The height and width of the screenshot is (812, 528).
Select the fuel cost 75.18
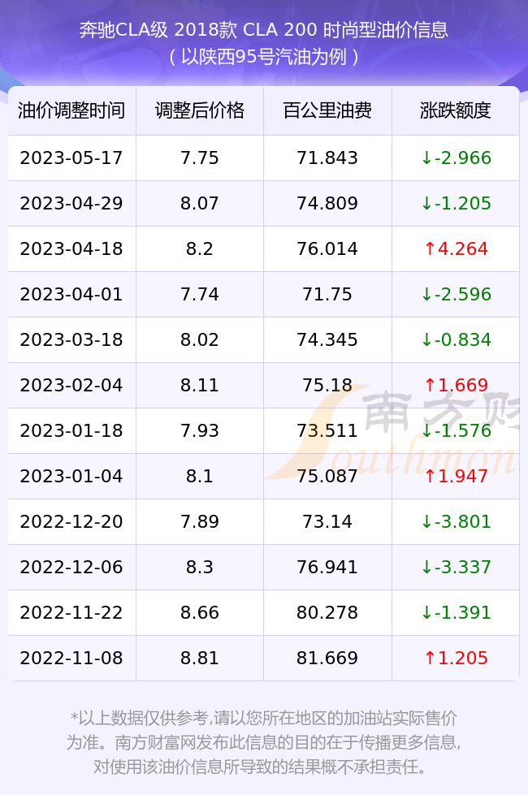[327, 385]
